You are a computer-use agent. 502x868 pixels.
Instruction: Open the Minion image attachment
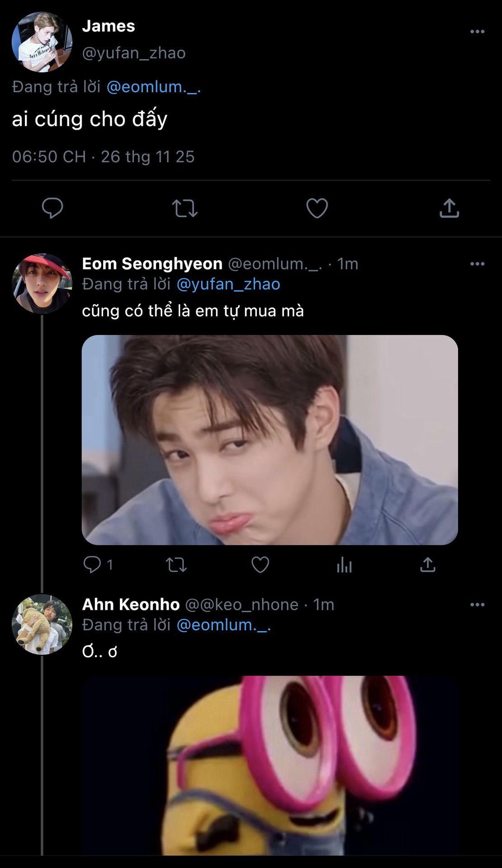click(x=270, y=765)
